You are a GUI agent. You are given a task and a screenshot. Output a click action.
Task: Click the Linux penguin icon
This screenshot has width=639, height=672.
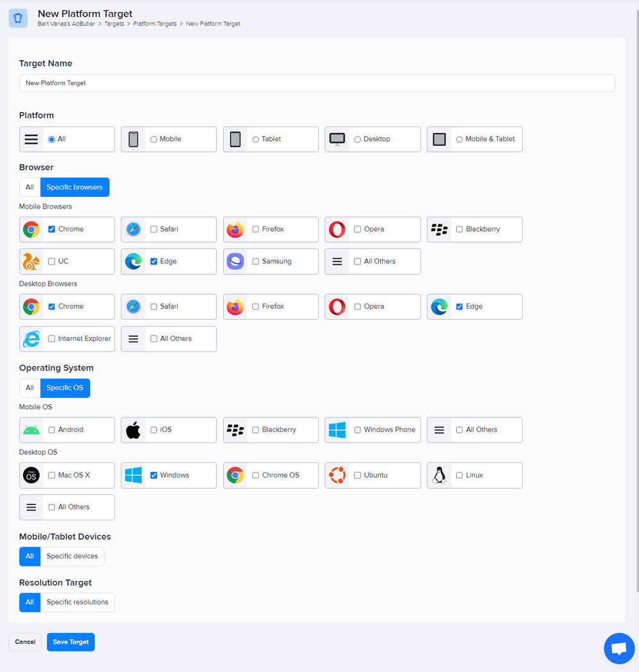point(439,475)
